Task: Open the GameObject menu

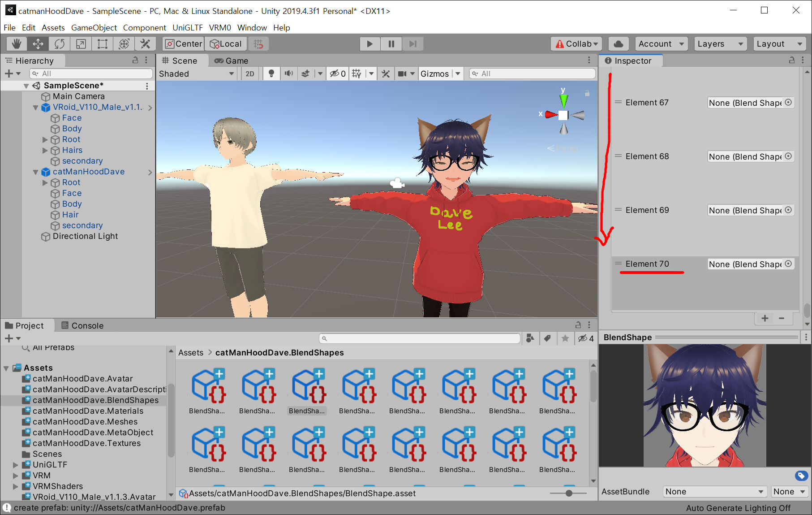Action: [94, 28]
